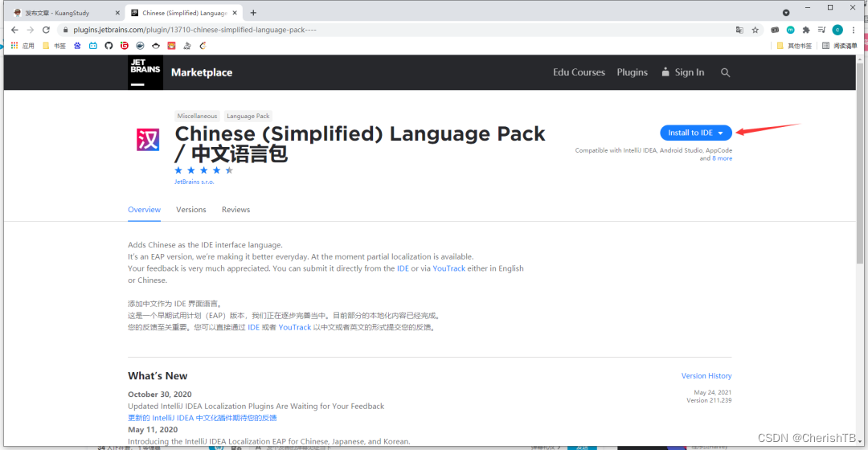Open the 更新的 IntelliJ IDEA 中文化插件 link
Screen dimensions: 868x450
[x=202, y=418]
